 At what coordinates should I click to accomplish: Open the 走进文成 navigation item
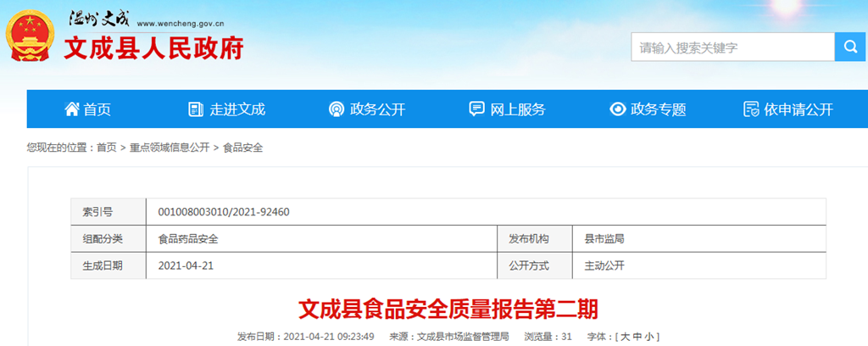click(x=227, y=109)
